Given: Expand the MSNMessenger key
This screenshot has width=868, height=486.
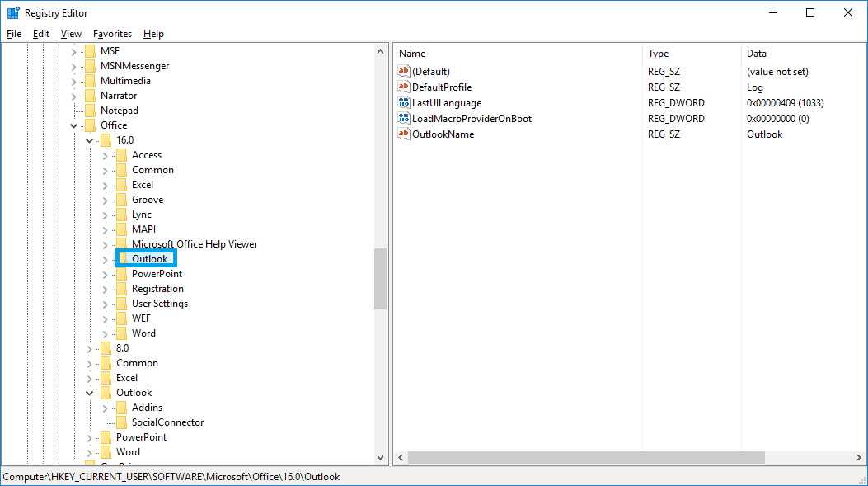Looking at the screenshot, I should pyautogui.click(x=73, y=67).
